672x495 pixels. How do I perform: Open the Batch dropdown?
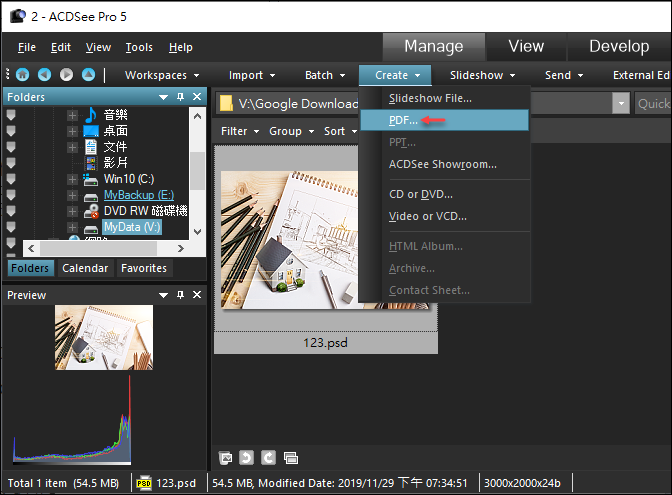[325, 75]
